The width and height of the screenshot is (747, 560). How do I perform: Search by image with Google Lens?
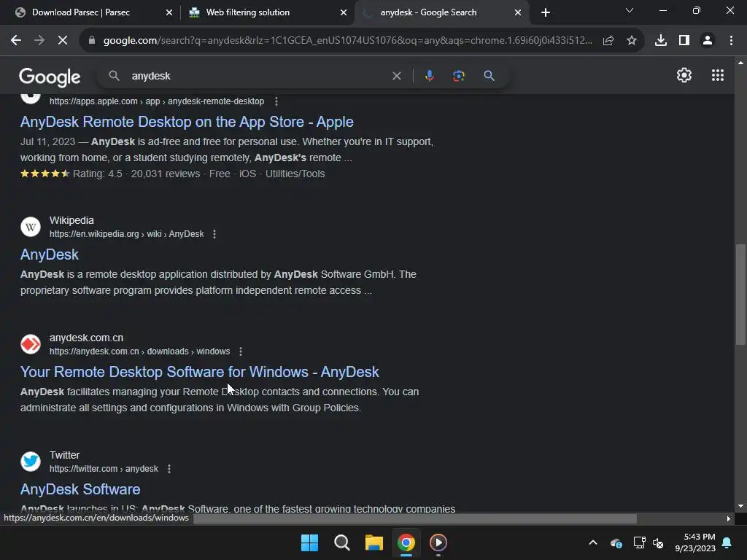click(x=458, y=76)
